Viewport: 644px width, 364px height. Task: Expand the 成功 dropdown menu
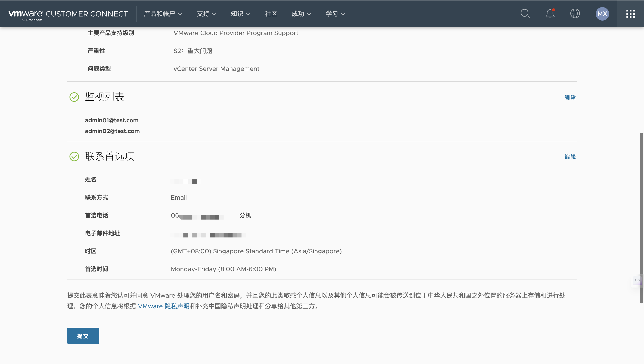pos(301,14)
